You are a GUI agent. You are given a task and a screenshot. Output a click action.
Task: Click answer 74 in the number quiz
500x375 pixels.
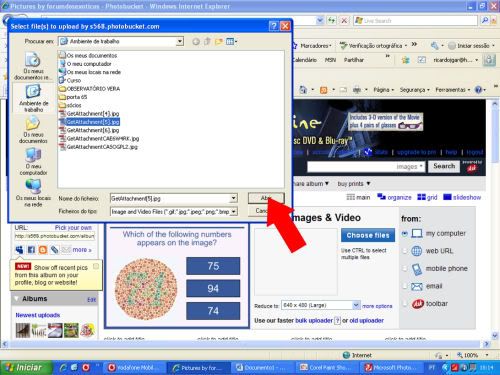click(x=213, y=311)
